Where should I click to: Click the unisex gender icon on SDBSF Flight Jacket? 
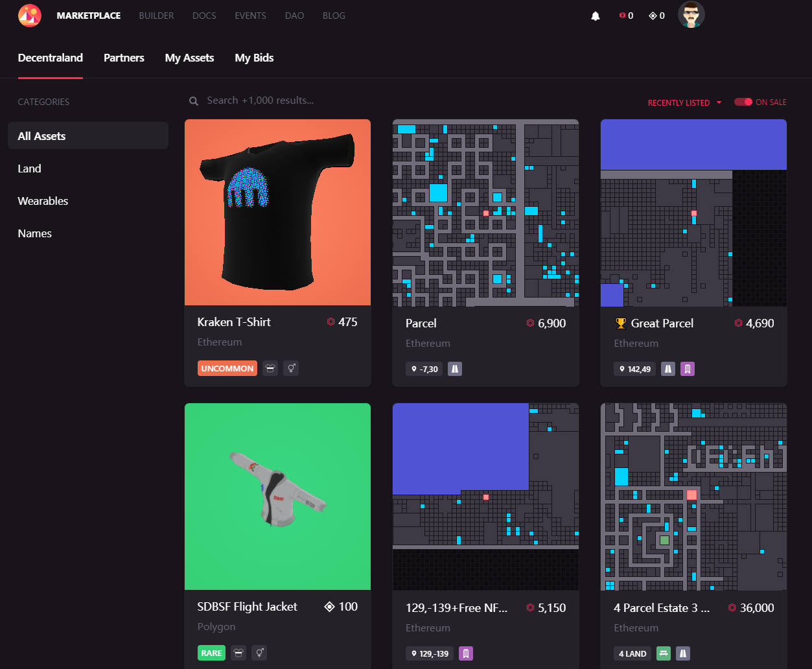pos(259,653)
